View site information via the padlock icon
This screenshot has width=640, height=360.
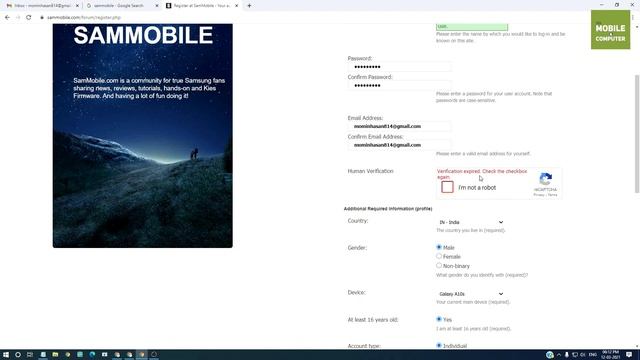coord(42,18)
